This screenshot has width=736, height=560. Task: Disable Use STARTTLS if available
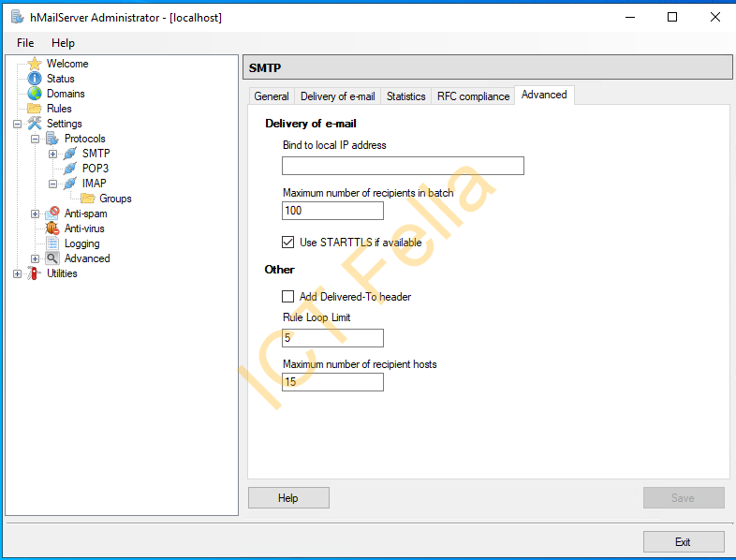tap(287, 243)
